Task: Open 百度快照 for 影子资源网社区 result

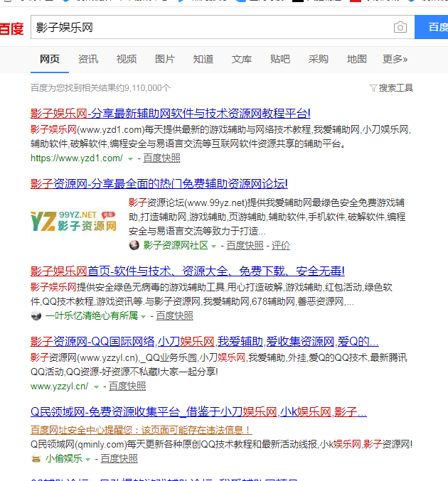Action: tap(245, 245)
